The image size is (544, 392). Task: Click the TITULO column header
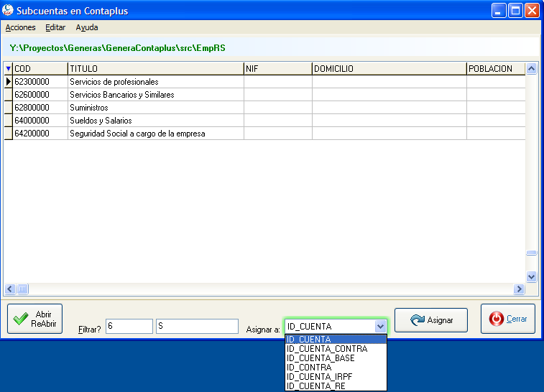pos(156,69)
